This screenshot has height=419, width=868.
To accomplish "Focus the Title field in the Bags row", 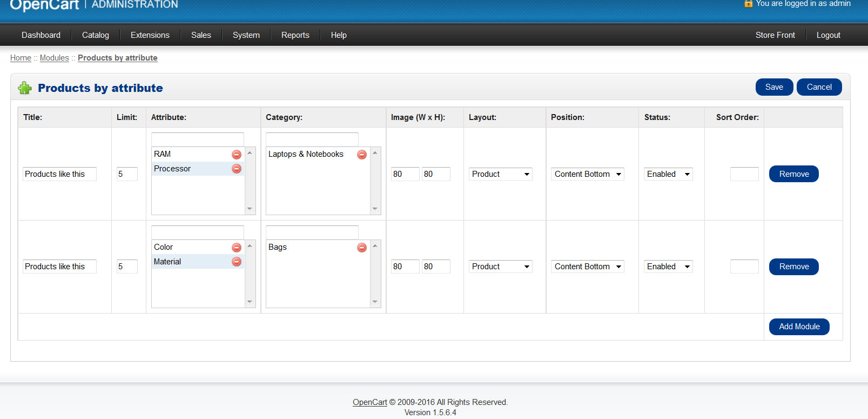I will click(x=59, y=267).
